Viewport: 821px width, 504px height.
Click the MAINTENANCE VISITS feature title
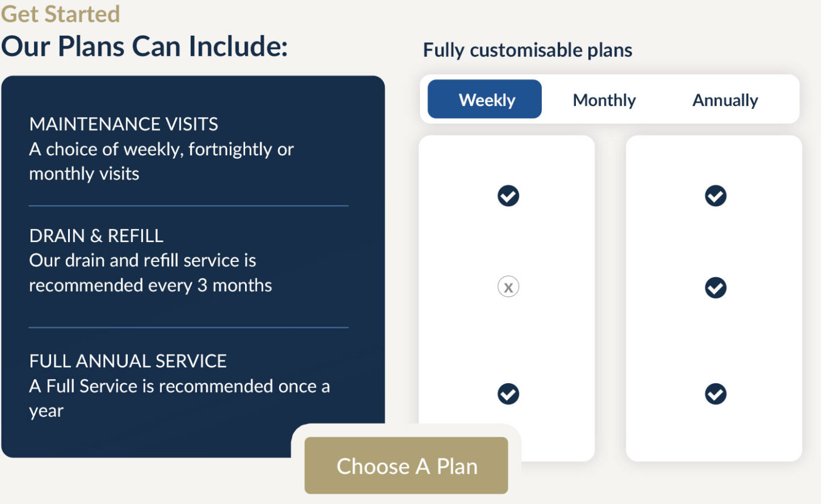click(123, 124)
